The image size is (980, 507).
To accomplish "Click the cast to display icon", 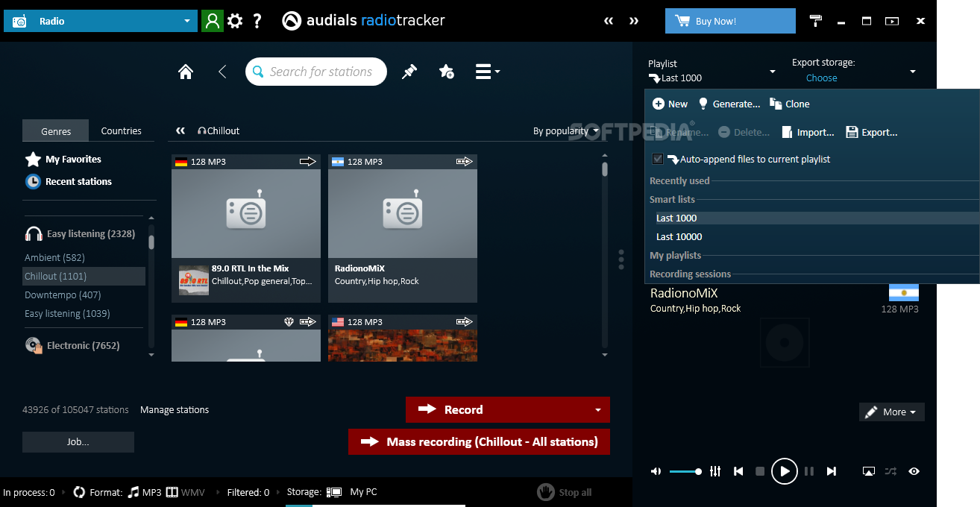I will pos(868,471).
